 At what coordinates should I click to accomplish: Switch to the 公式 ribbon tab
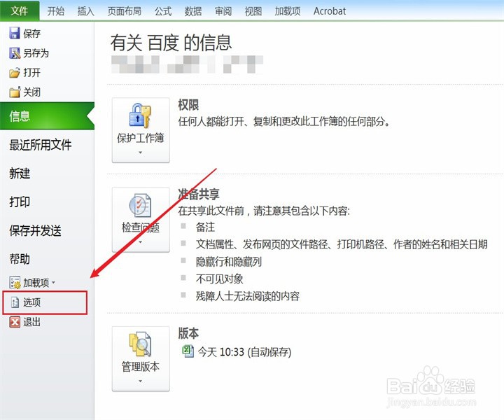coord(163,11)
